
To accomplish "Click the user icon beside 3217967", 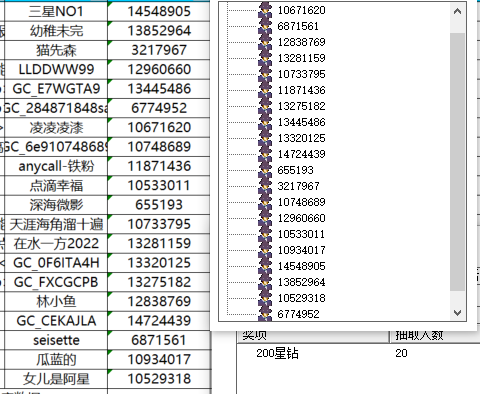I will pyautogui.click(x=265, y=186).
